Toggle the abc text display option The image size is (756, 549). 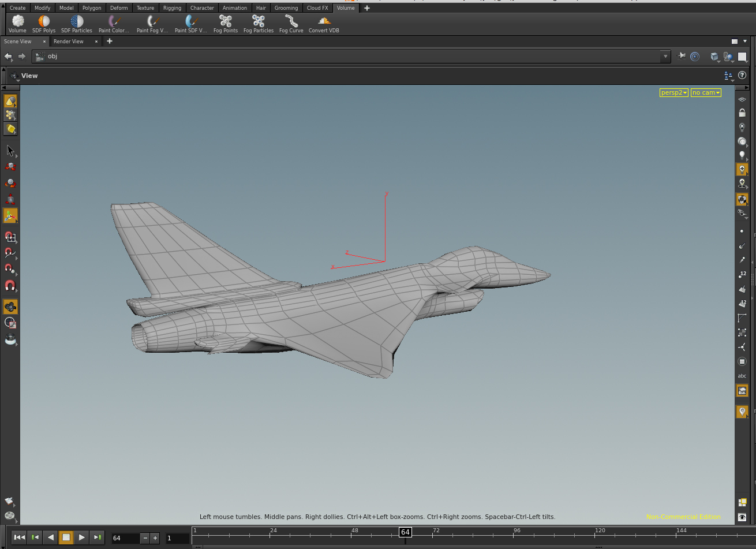point(742,376)
